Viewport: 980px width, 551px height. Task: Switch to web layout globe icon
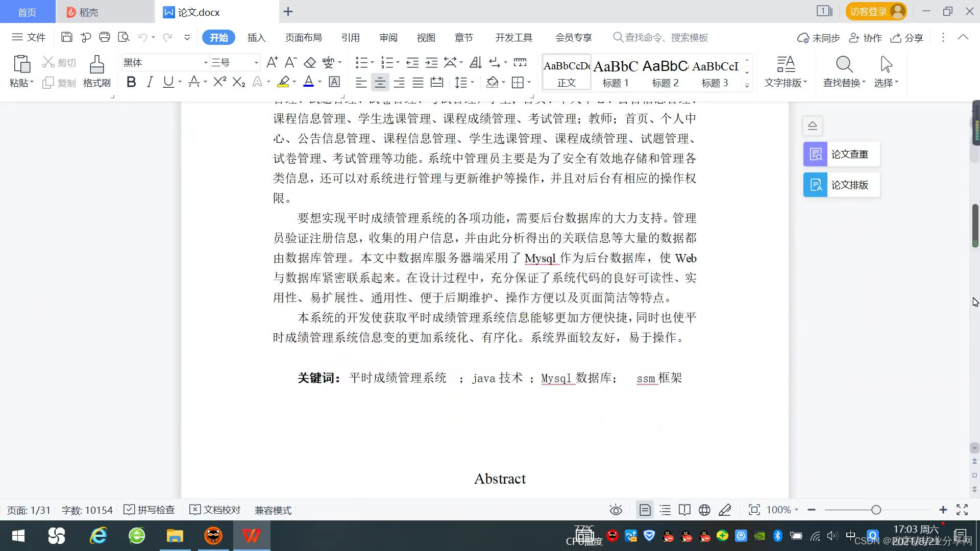coord(704,510)
